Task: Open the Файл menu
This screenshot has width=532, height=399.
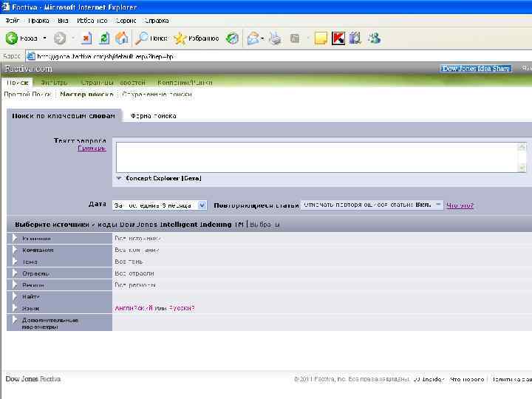Action: (13, 21)
